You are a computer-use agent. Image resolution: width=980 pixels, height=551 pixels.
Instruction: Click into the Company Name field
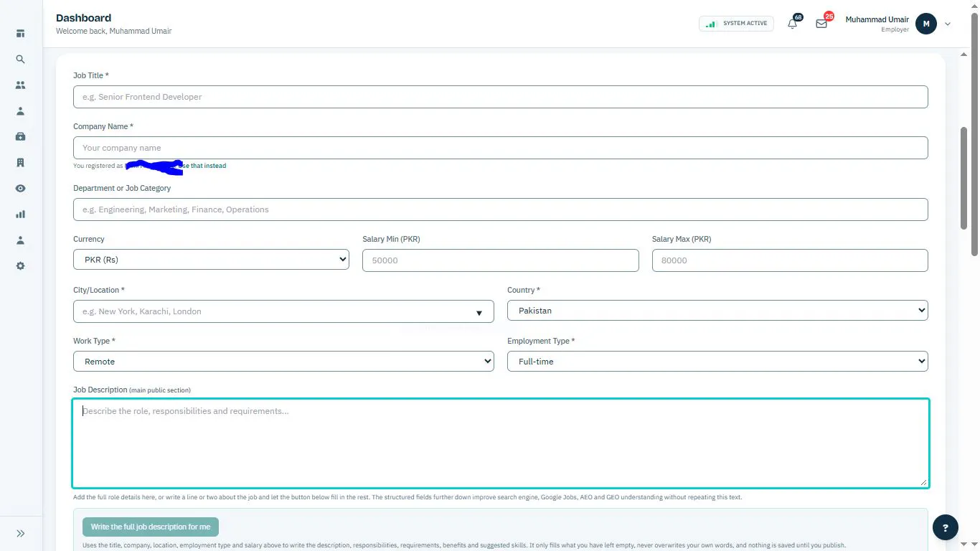pyautogui.click(x=501, y=148)
